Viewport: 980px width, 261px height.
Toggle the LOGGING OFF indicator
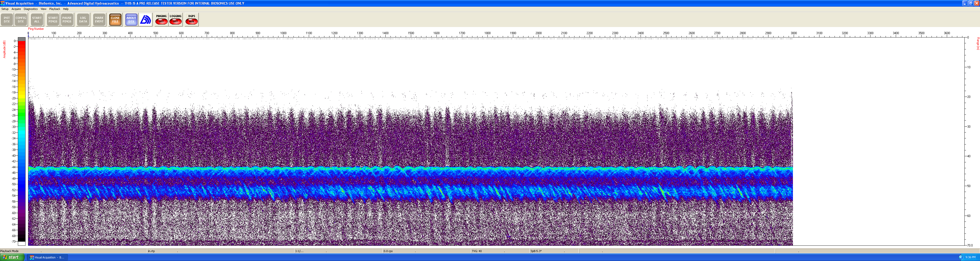pyautogui.click(x=175, y=20)
